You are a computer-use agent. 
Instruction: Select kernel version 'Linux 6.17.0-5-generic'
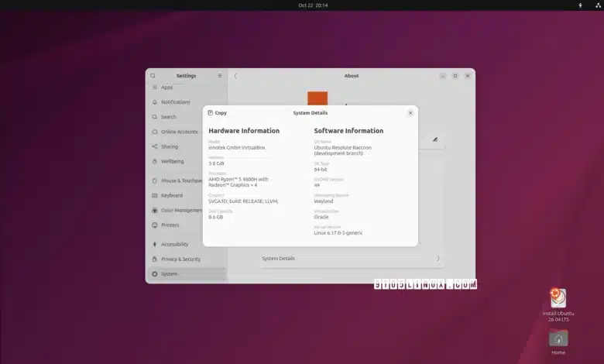coord(338,232)
